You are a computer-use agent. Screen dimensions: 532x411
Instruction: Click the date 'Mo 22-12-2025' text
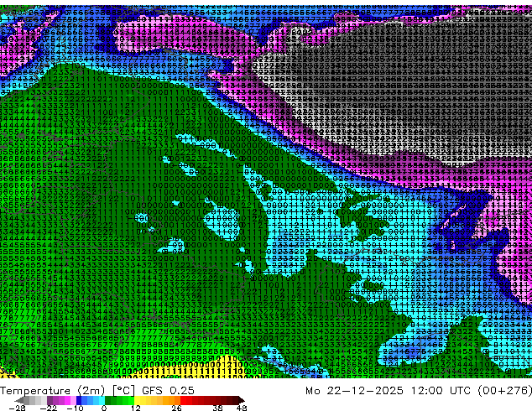pyautogui.click(x=355, y=391)
